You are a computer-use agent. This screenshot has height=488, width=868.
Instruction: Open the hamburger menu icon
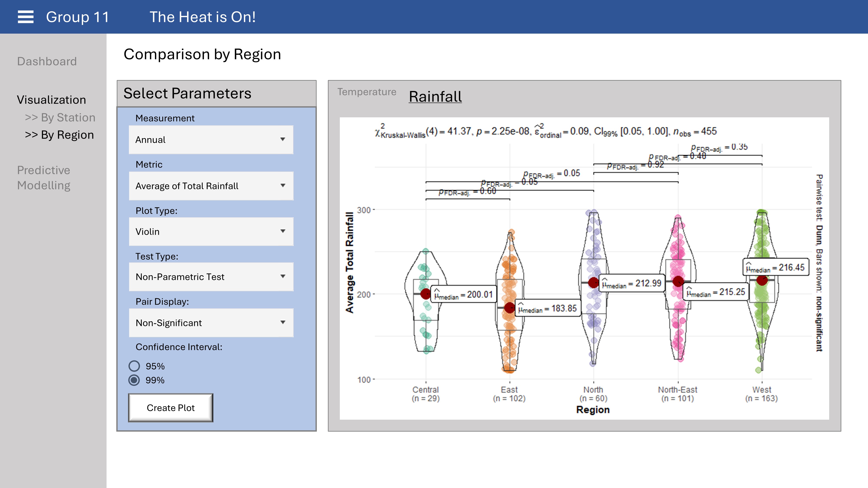[26, 17]
